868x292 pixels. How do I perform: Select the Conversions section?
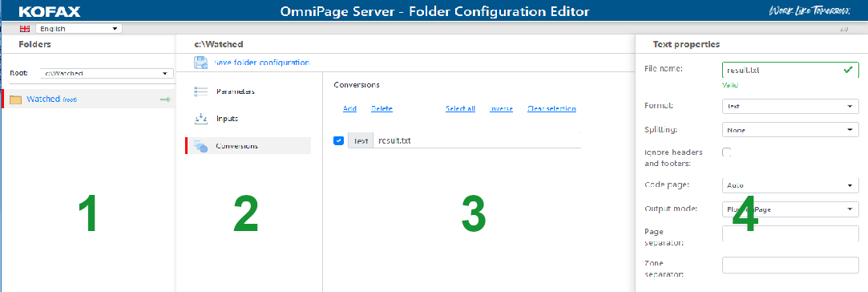[248, 146]
